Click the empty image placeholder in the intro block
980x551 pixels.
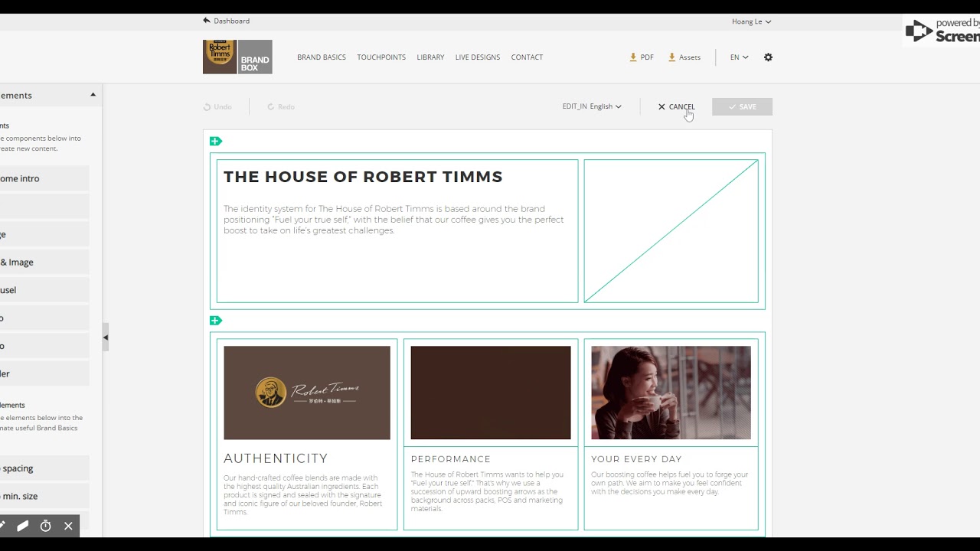(671, 231)
